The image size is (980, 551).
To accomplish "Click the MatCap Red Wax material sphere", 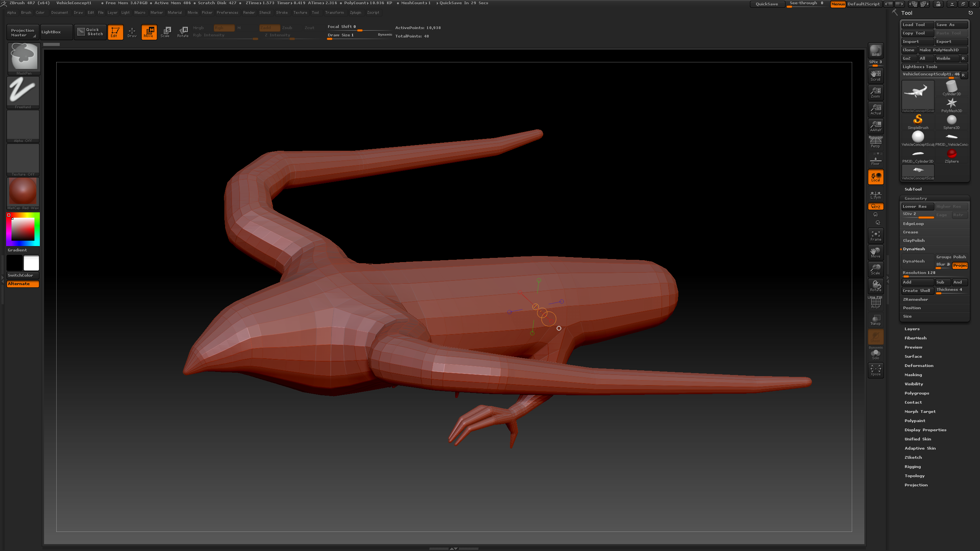I will pos(23,191).
